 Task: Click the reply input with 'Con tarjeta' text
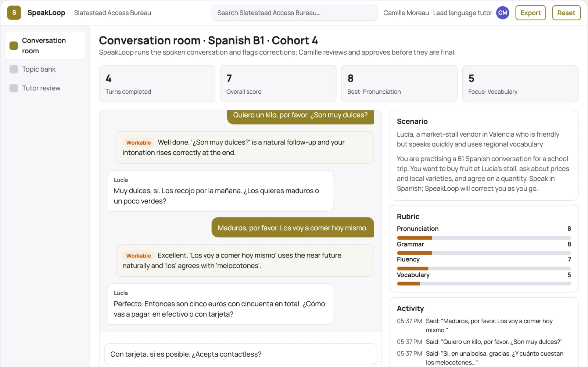[x=241, y=354]
